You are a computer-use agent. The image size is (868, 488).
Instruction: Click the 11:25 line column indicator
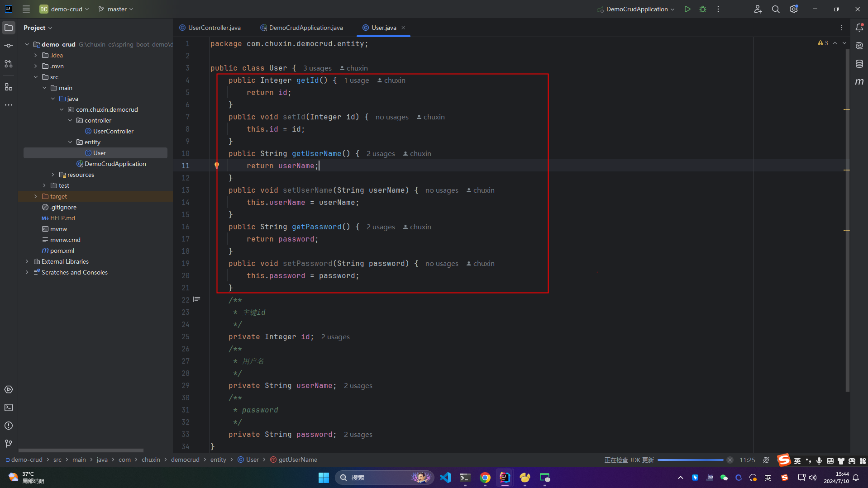click(747, 460)
